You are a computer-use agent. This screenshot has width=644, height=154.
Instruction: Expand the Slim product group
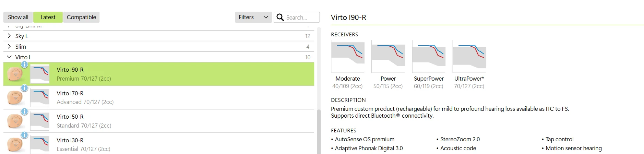click(x=159, y=47)
